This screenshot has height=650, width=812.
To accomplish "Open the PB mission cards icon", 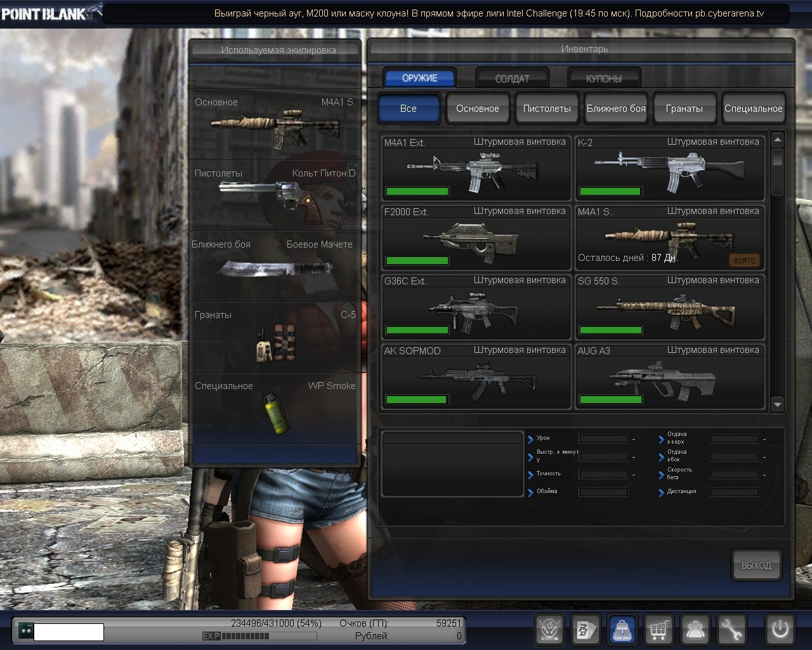I will (x=586, y=630).
